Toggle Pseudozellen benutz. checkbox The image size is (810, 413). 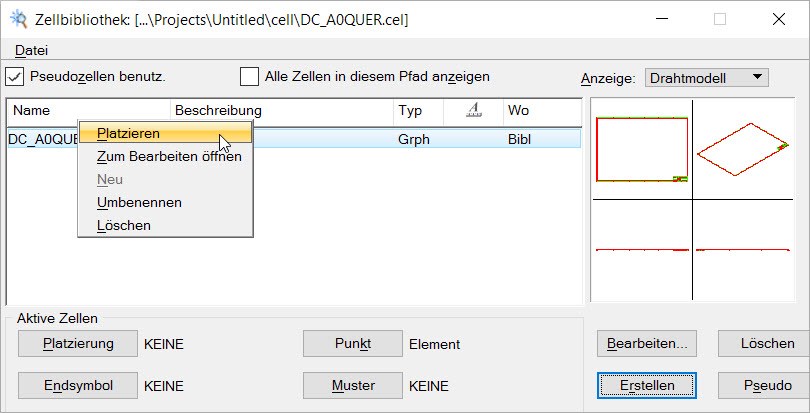[x=14, y=77]
